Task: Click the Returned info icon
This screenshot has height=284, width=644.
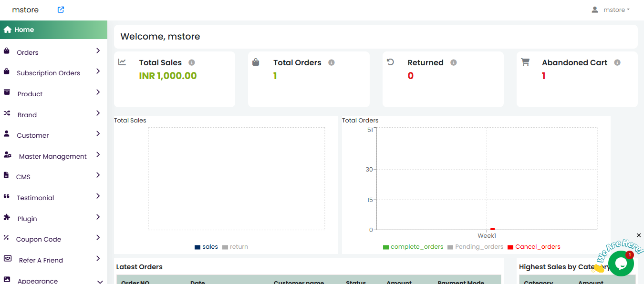Action: pos(454,62)
